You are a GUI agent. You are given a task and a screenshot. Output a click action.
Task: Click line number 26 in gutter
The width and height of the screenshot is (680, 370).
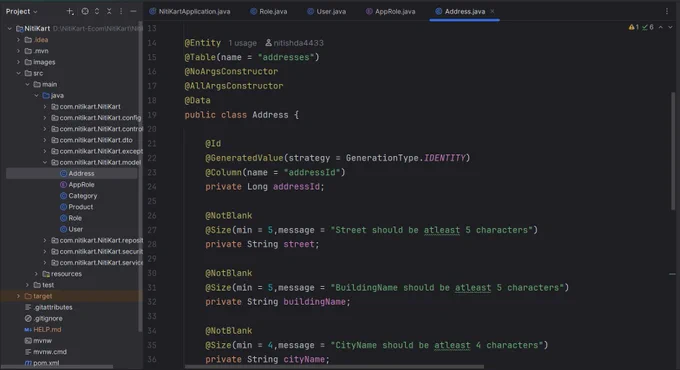(151, 216)
